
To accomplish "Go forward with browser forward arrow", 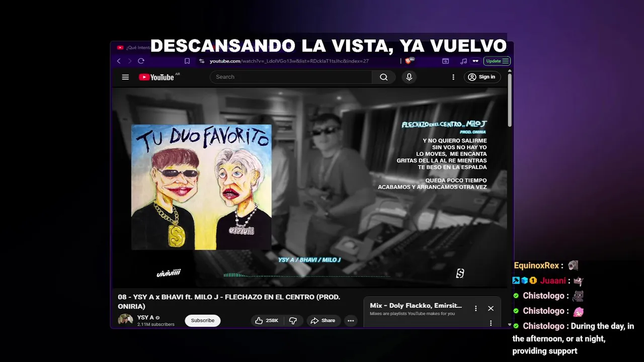I will pyautogui.click(x=130, y=61).
